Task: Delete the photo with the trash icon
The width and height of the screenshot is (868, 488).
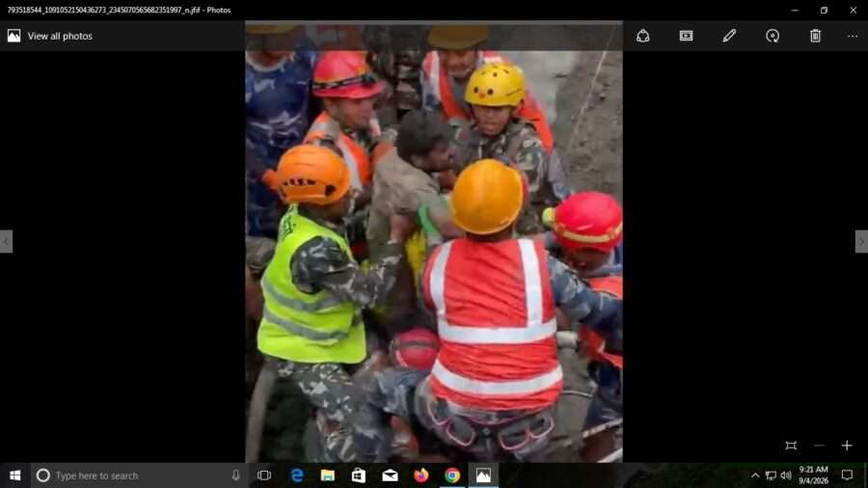Action: click(815, 36)
